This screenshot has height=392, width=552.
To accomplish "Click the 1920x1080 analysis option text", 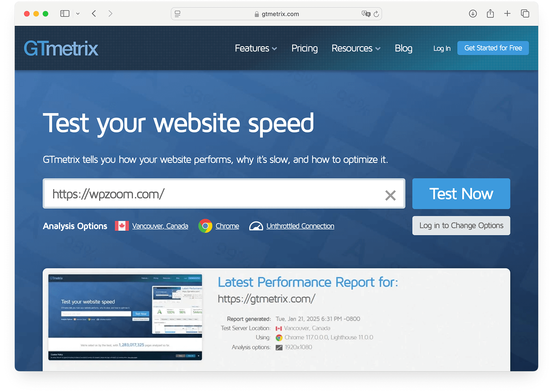I will 298,347.
